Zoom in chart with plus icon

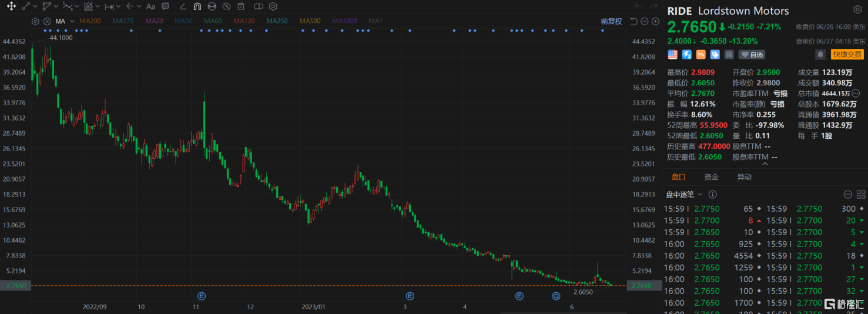pyautogui.click(x=655, y=21)
